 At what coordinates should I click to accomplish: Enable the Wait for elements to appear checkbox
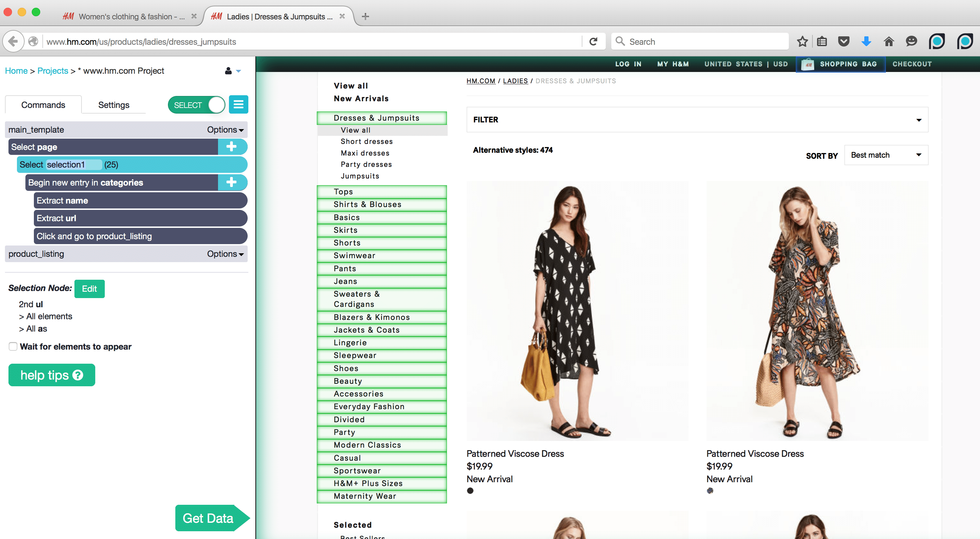(13, 346)
